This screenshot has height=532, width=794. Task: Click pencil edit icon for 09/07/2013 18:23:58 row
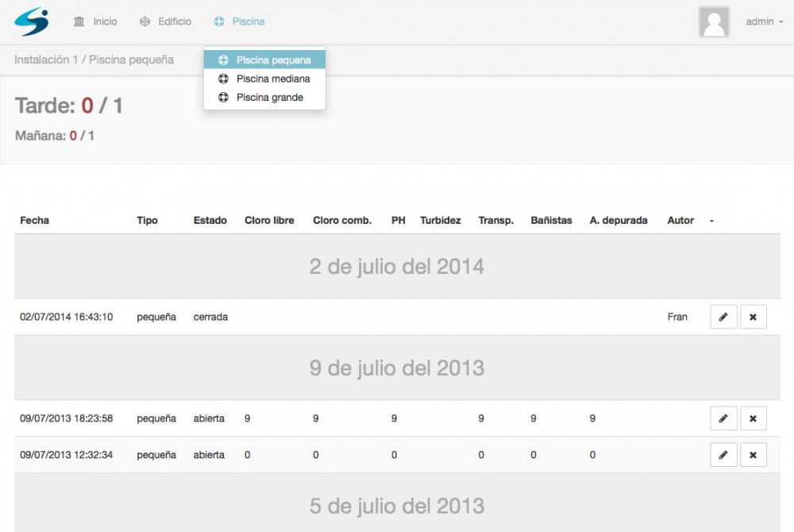(723, 418)
